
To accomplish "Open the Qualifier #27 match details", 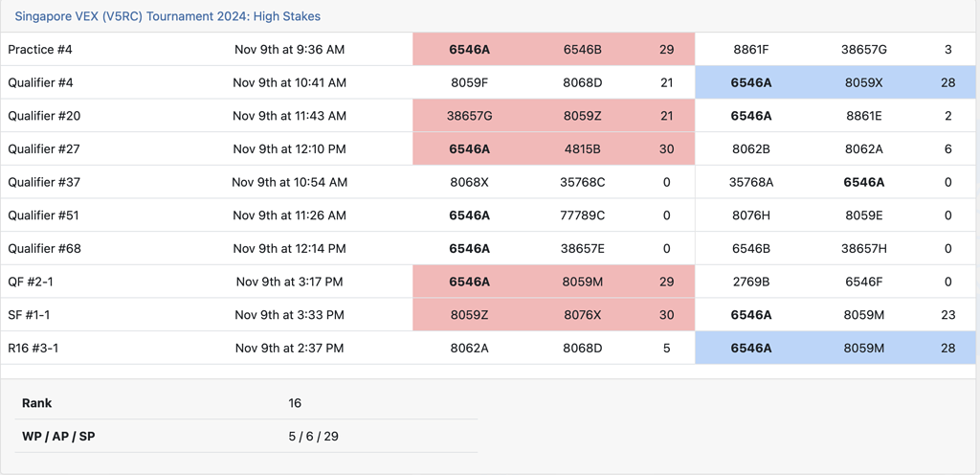I will pos(44,148).
